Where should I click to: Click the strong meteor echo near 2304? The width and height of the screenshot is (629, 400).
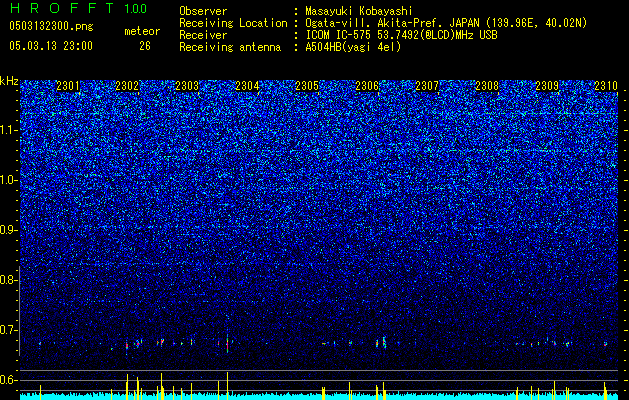227,343
